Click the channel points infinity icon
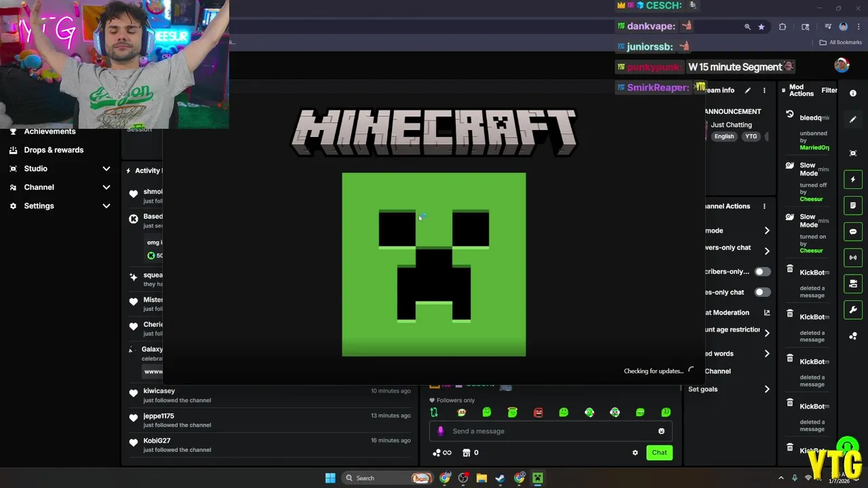This screenshot has height=488, width=868. (442, 453)
